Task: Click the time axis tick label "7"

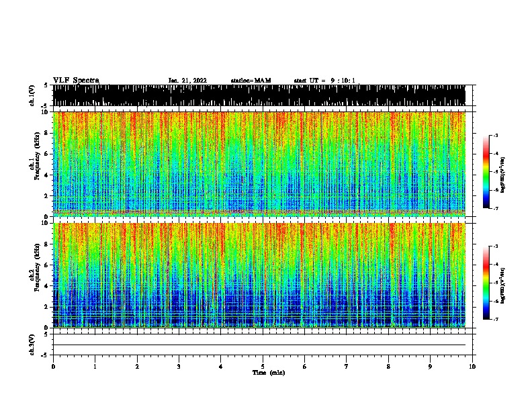Action: (347, 367)
